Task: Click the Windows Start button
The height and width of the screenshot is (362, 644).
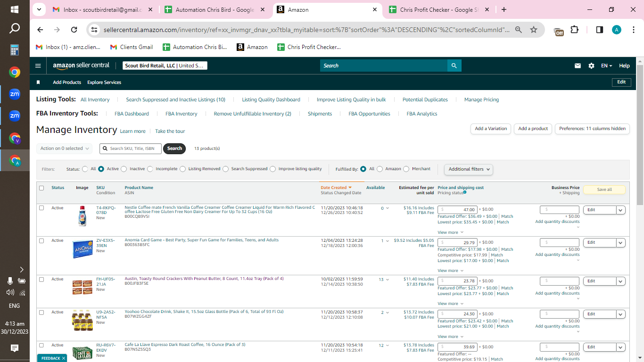Action: click(15, 9)
